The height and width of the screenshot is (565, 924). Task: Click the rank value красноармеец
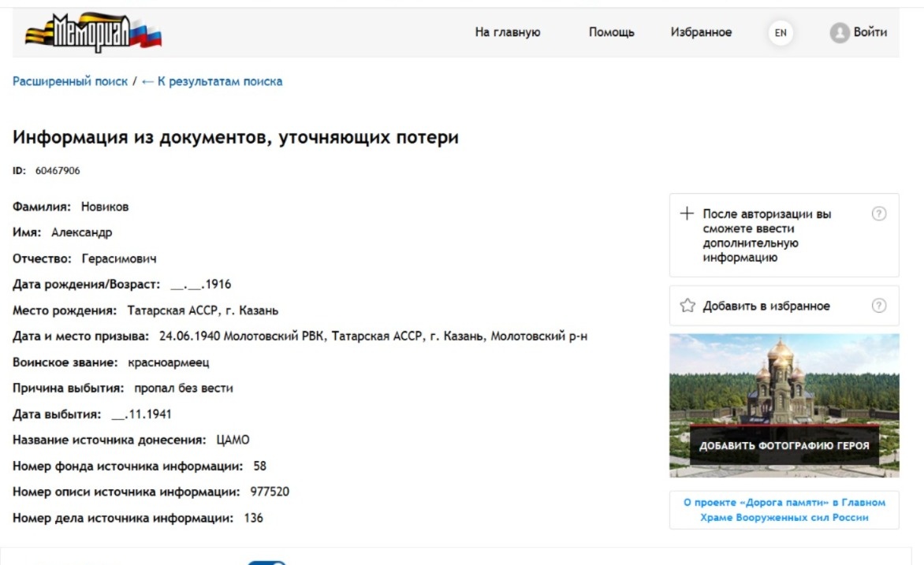[169, 362]
